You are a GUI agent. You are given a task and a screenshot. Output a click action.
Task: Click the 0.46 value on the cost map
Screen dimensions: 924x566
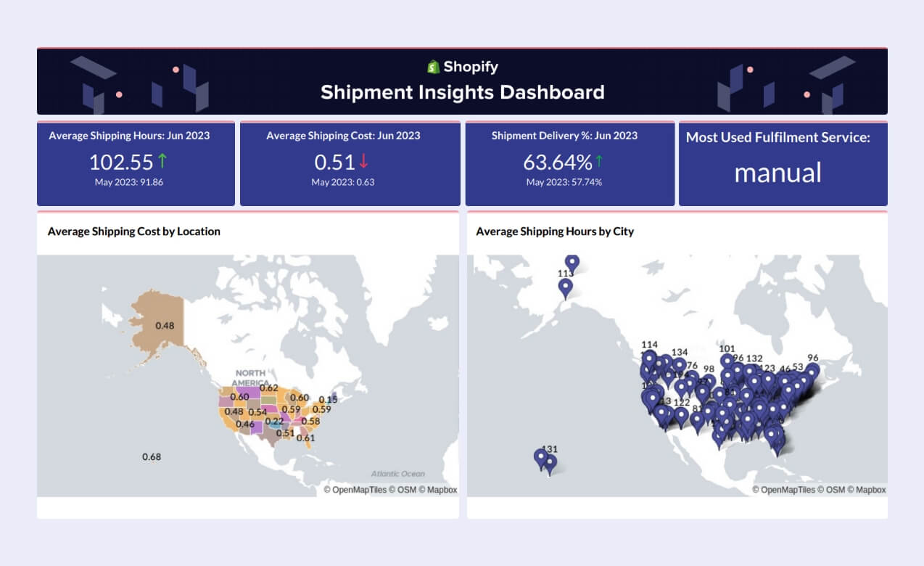click(245, 424)
